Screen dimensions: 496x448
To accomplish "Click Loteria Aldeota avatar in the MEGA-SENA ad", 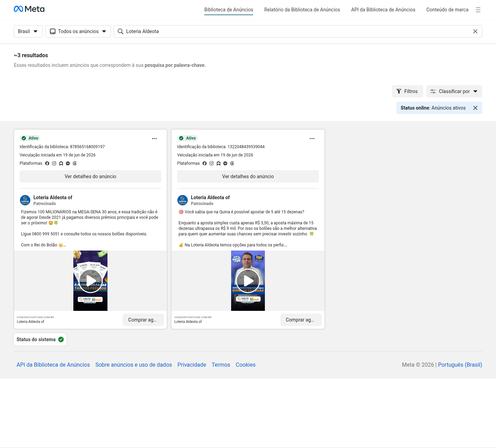I will coord(25,200).
